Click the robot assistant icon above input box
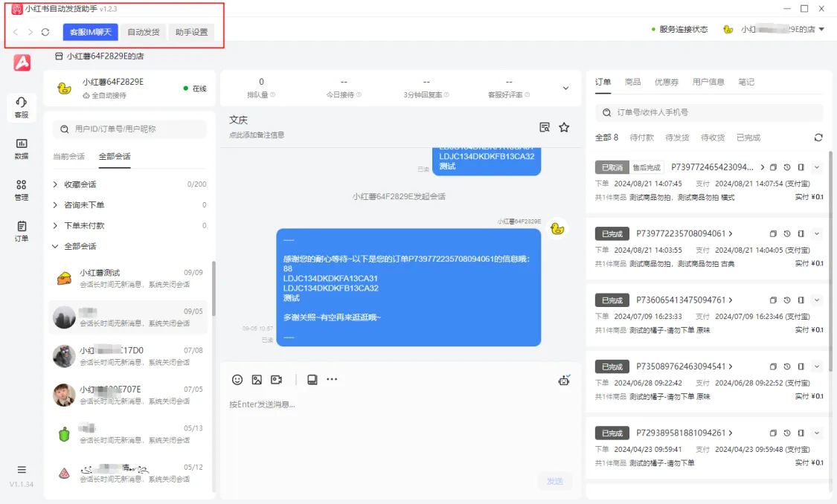 tap(564, 381)
